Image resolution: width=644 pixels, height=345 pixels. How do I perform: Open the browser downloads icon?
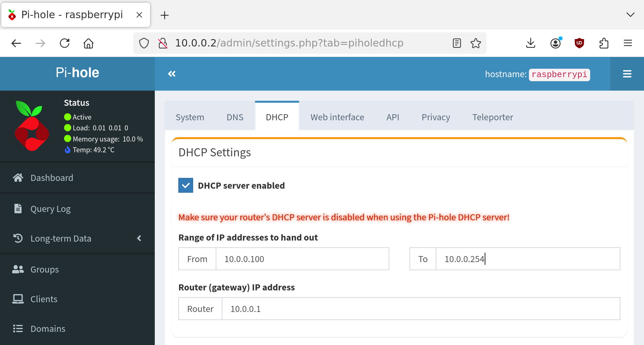530,43
